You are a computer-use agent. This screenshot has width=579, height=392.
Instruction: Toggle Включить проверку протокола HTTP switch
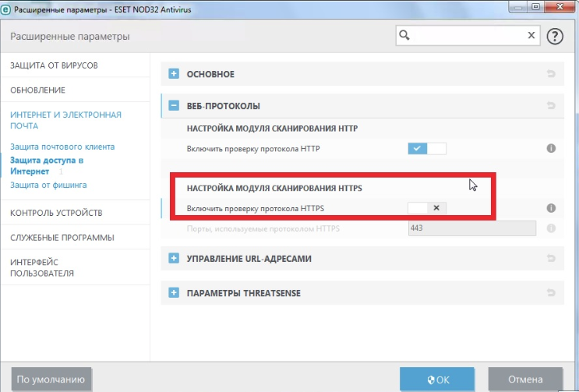pyautogui.click(x=427, y=148)
